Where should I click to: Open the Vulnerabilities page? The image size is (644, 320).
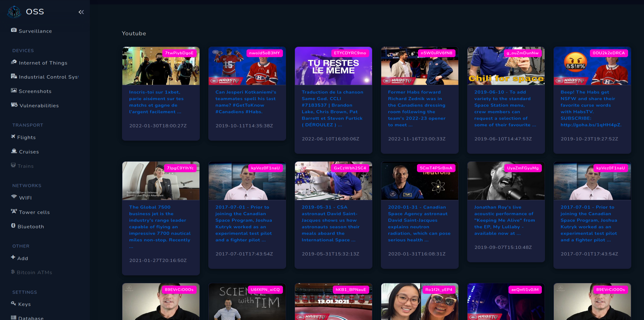[39, 106]
